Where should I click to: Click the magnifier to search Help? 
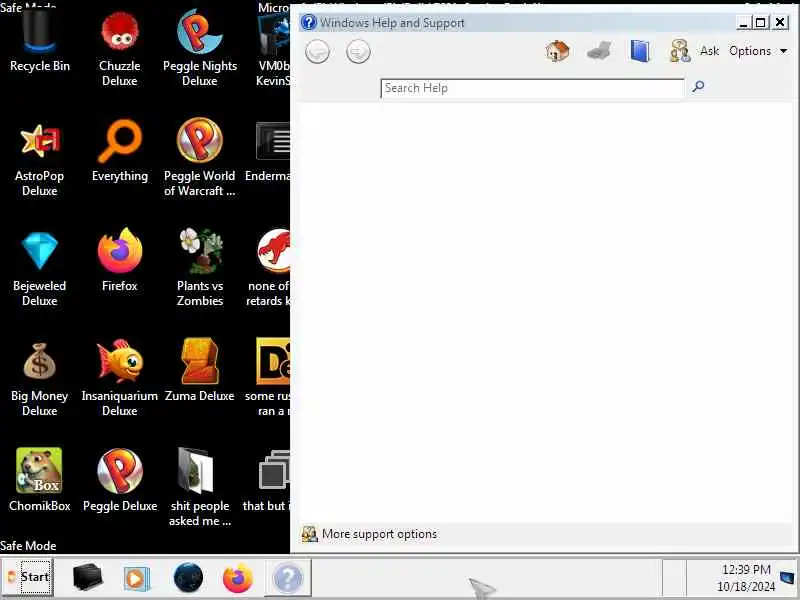click(x=698, y=86)
